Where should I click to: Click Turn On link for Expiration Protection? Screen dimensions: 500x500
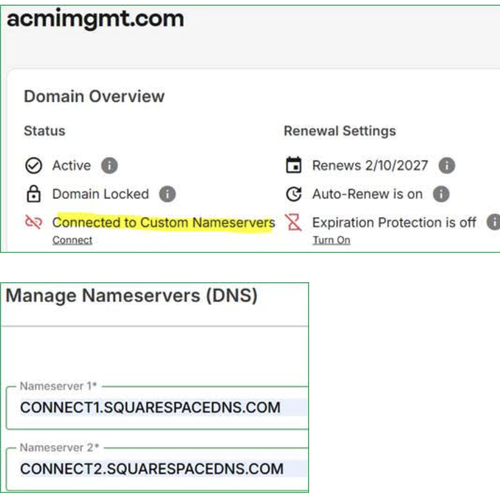pos(331,240)
